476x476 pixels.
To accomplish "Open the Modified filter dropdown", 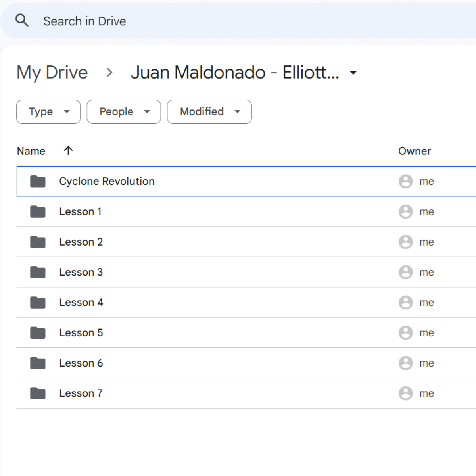I will [209, 112].
